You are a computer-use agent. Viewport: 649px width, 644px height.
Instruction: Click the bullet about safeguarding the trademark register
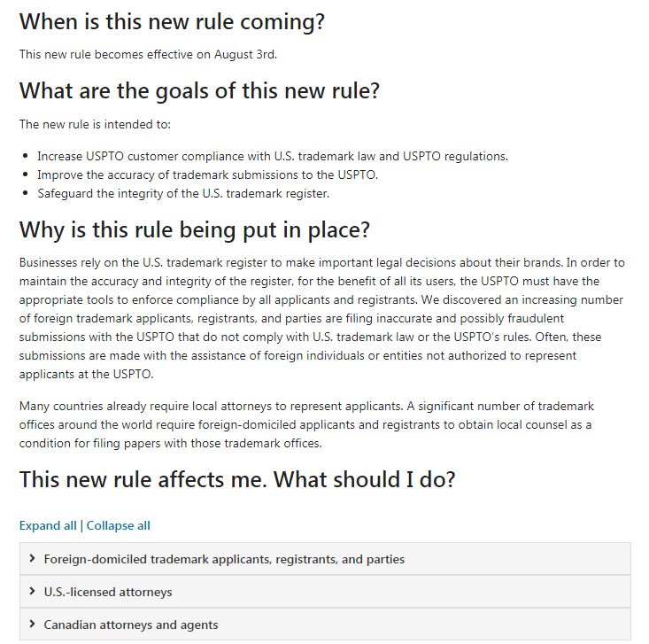point(183,193)
